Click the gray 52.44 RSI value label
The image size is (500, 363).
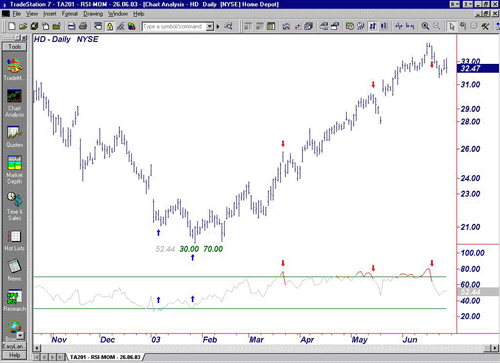pyautogui.click(x=165, y=249)
